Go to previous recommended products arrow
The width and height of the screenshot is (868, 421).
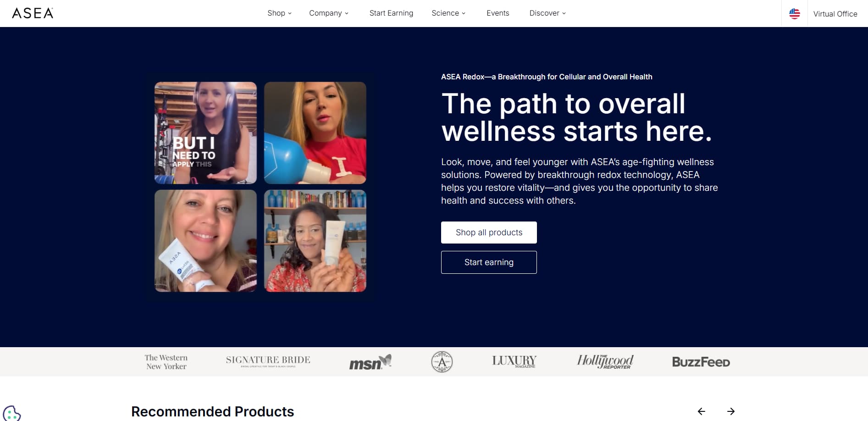click(702, 411)
